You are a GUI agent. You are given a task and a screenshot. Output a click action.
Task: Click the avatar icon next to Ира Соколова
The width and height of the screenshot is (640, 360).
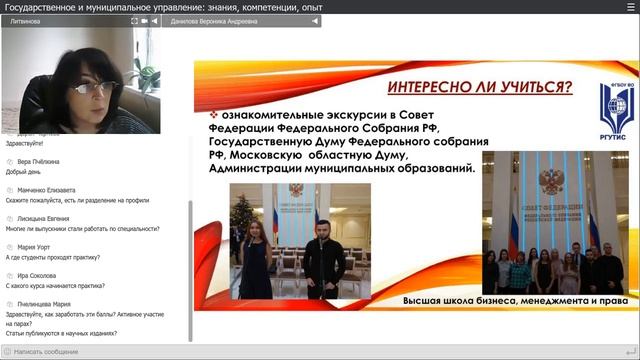pos(10,276)
